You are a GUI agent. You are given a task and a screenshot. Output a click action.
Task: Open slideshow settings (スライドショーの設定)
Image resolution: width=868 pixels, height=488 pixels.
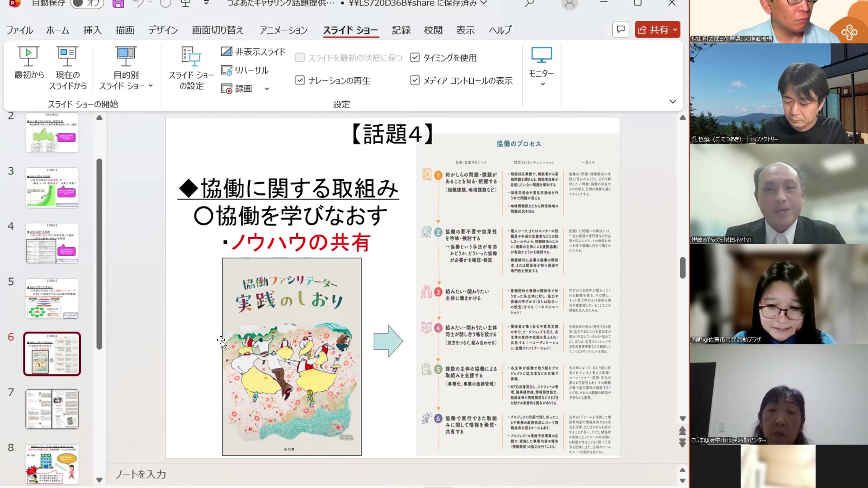tap(191, 68)
